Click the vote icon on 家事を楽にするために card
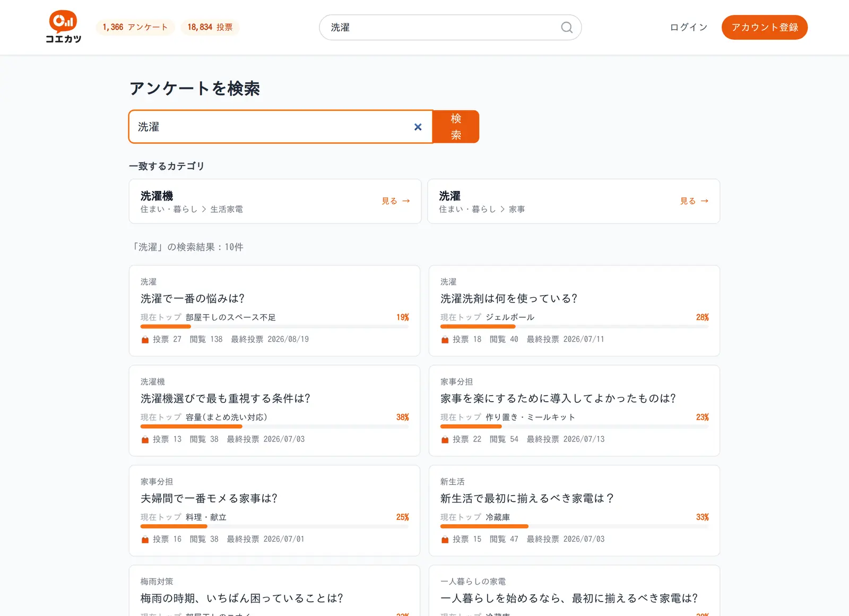 (x=445, y=439)
